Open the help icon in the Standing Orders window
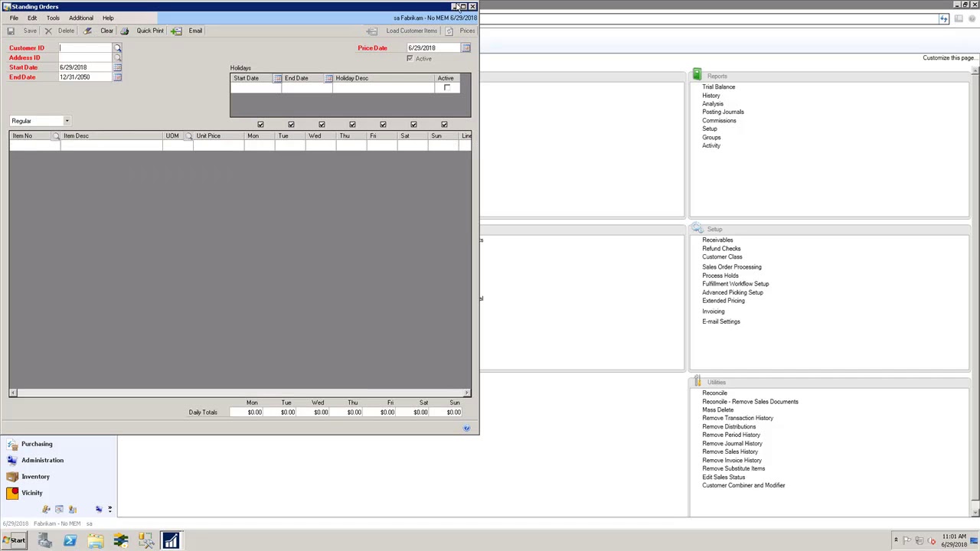The width and height of the screenshot is (980, 551). (x=466, y=428)
